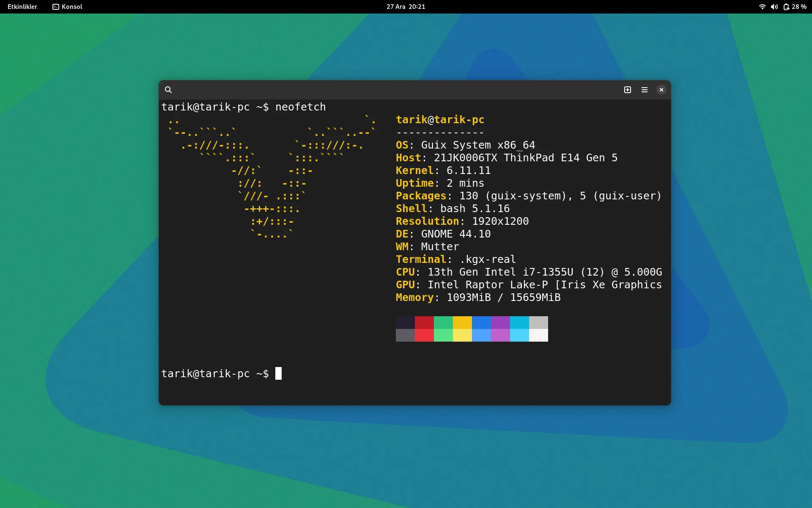
Task: Click the 'Shell: bash 5.1.16' line
Action: pyautogui.click(x=453, y=209)
